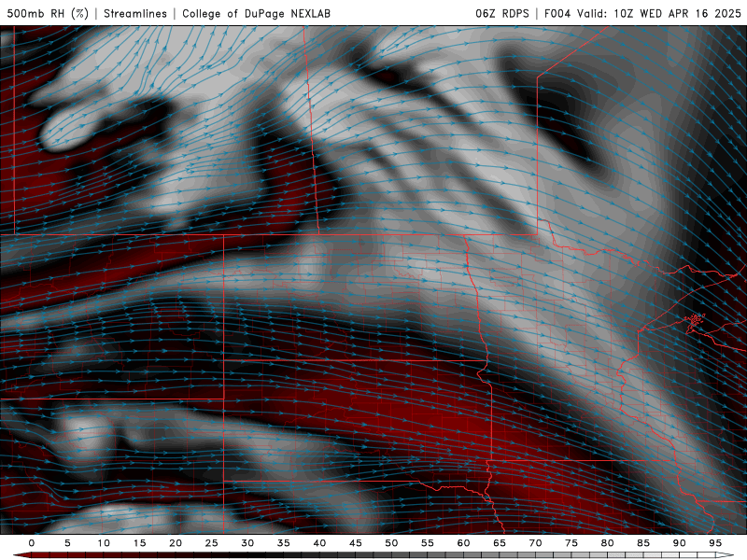Click the colorbar label '25'

(x=212, y=543)
